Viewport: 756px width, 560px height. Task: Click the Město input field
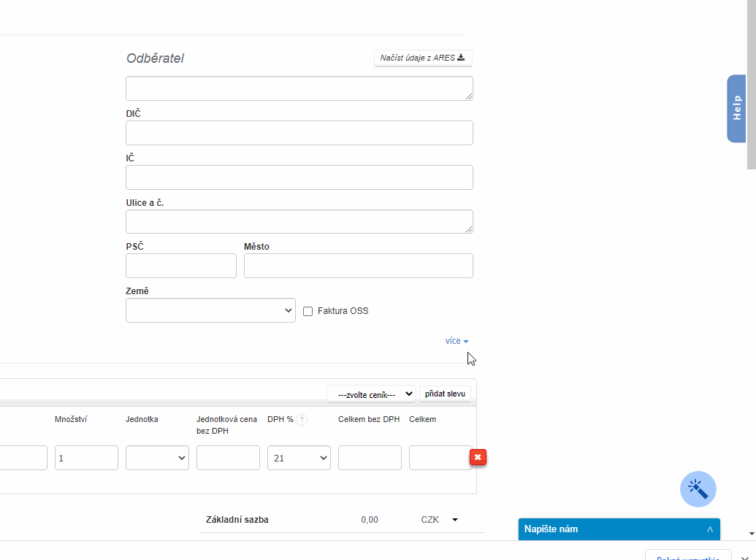tap(358, 266)
